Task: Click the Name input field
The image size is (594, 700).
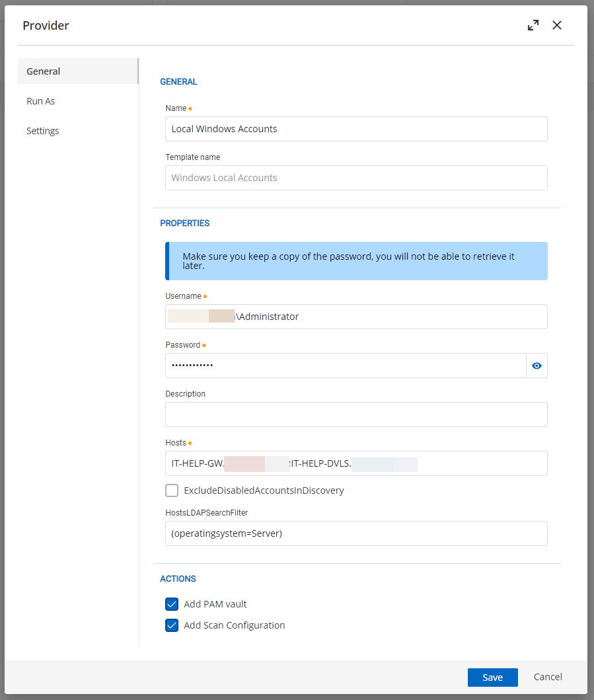Action: tap(356, 129)
